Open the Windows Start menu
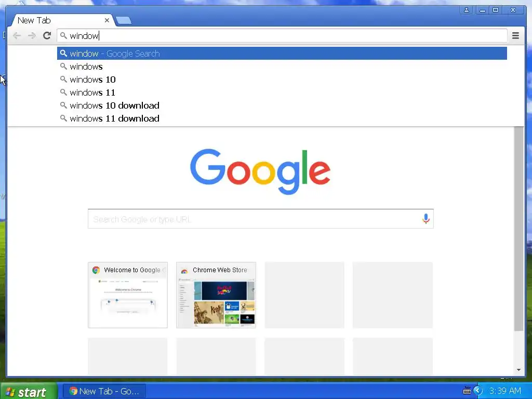Screen dimensions: 532x399 click(x=29, y=391)
